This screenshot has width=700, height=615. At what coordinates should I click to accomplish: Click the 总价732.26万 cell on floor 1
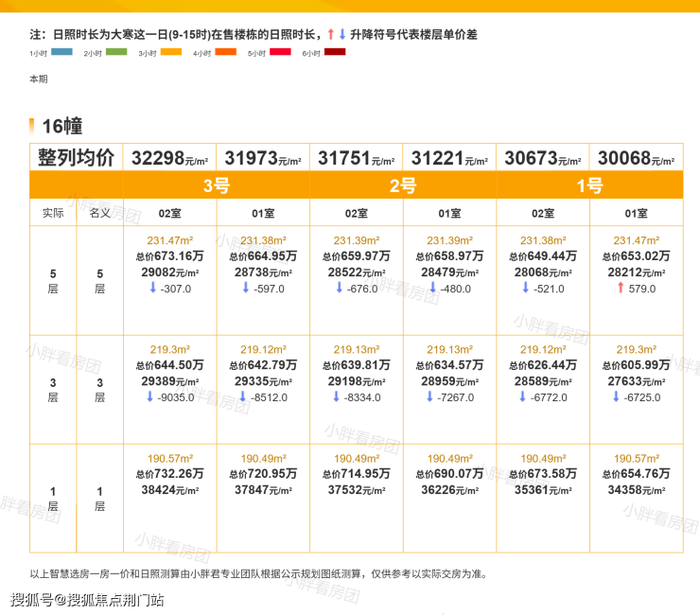click(x=170, y=473)
